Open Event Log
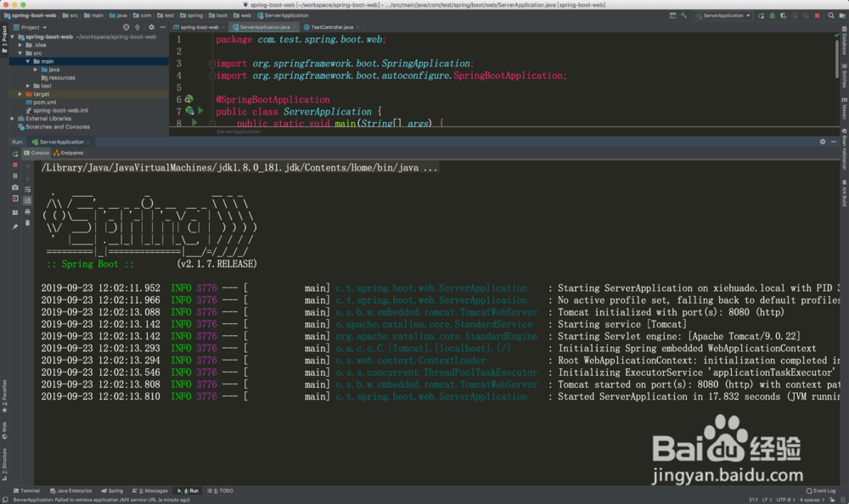Screen dimensions: 849x504 point(821,491)
